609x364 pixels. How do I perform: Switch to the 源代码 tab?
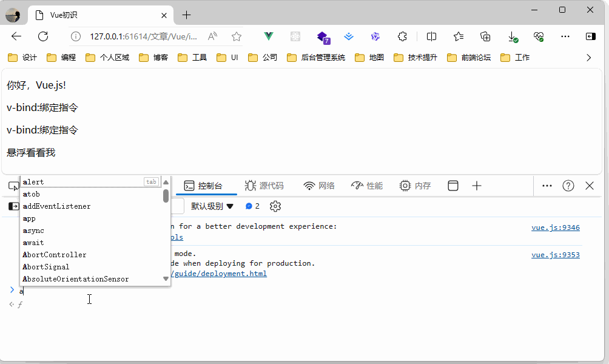(264, 186)
